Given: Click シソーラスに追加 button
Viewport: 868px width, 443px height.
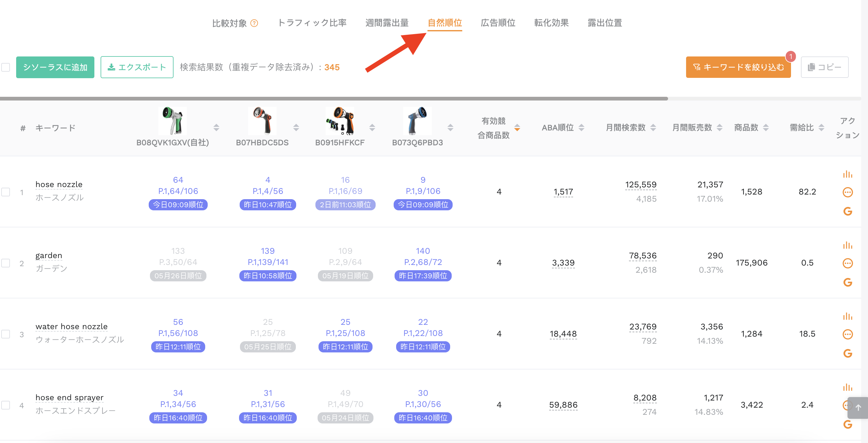Looking at the screenshot, I should tap(55, 67).
